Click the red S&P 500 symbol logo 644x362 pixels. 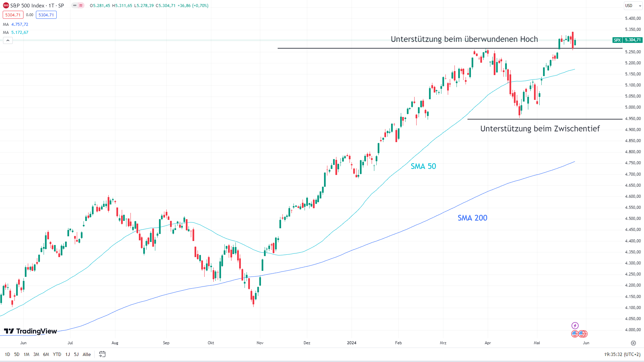coord(6,5)
